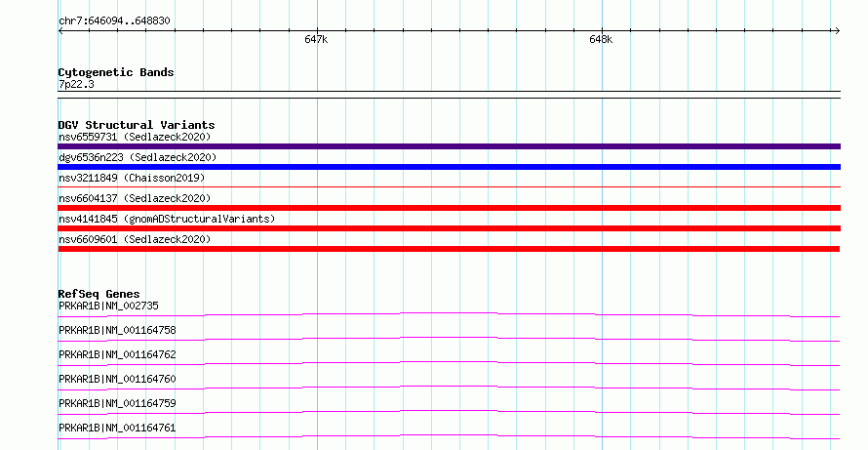
Task: Open variant nsv6604137 (Sedlazeck2020) label
Action: tap(135, 198)
